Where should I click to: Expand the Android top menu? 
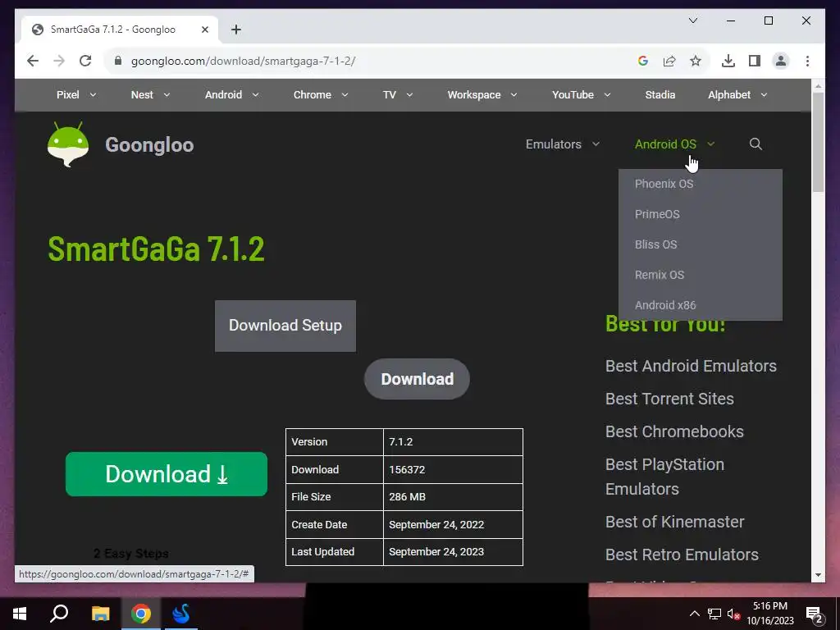pos(231,95)
